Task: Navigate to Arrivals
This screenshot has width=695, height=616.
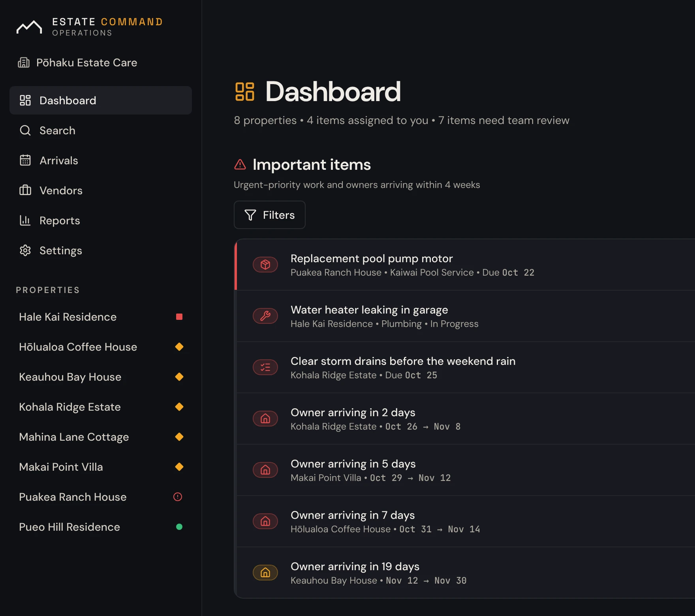Action: point(101,160)
